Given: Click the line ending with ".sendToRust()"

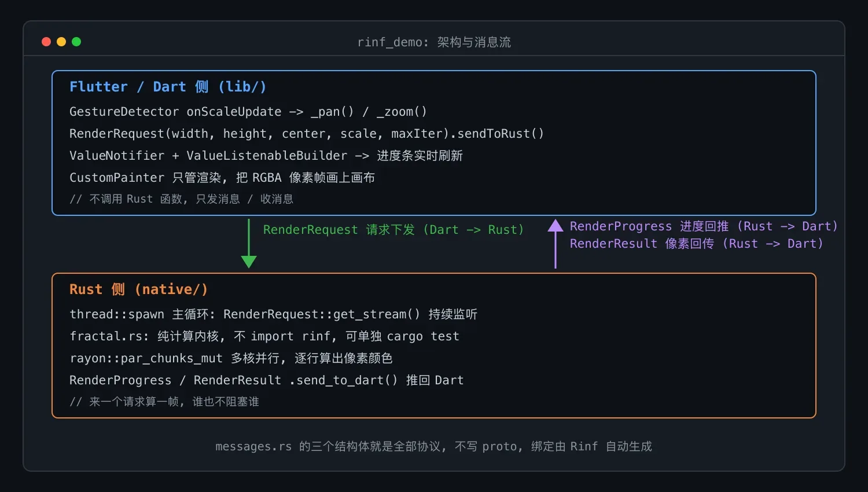Looking at the screenshot, I should point(307,134).
